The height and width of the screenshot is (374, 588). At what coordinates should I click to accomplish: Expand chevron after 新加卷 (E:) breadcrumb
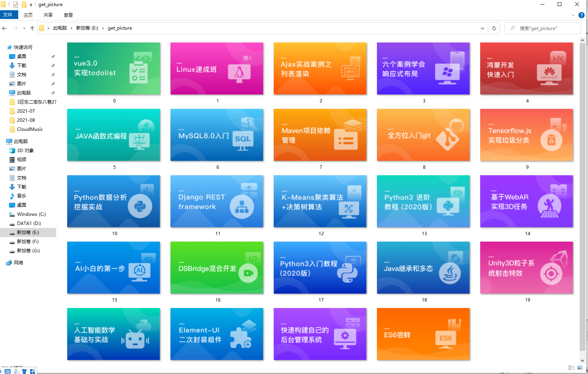pos(103,28)
